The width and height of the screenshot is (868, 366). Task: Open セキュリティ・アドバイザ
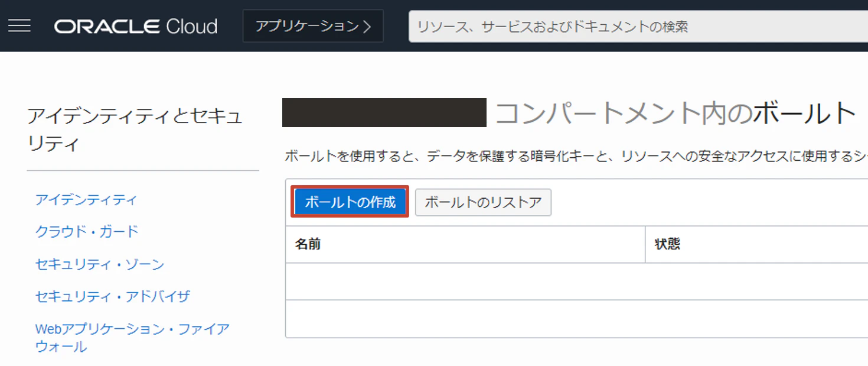pyautogui.click(x=112, y=297)
